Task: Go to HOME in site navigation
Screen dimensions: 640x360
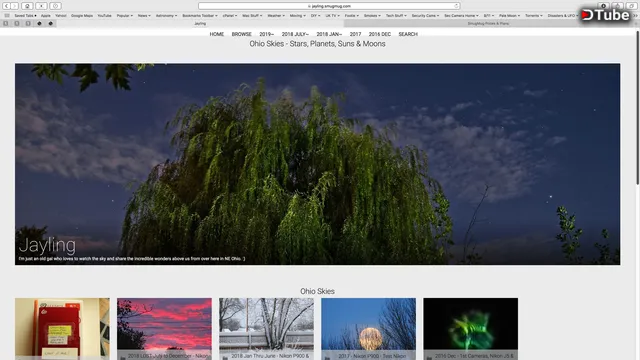Action: (x=217, y=34)
